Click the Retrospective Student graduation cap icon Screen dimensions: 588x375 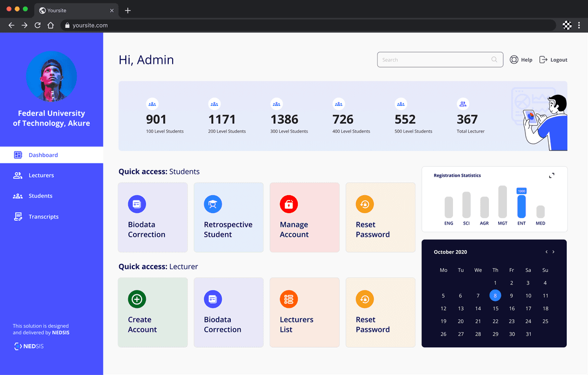click(x=212, y=204)
